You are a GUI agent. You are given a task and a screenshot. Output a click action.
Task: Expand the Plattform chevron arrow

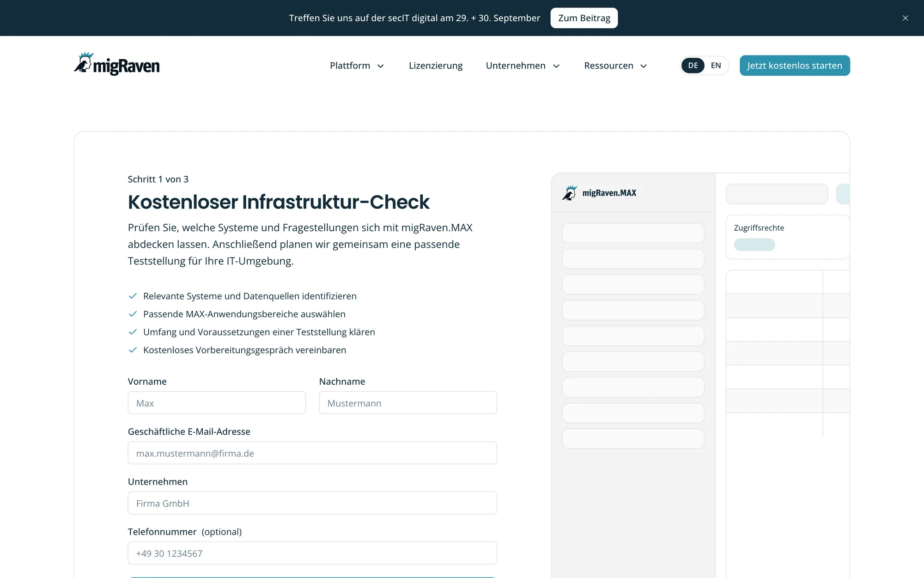click(x=381, y=66)
